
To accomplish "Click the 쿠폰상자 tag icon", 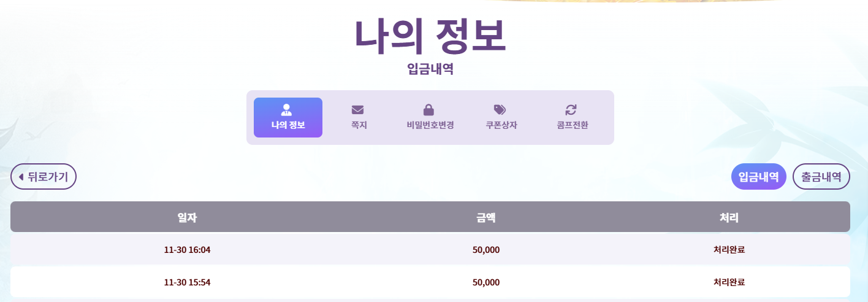I will pos(500,110).
